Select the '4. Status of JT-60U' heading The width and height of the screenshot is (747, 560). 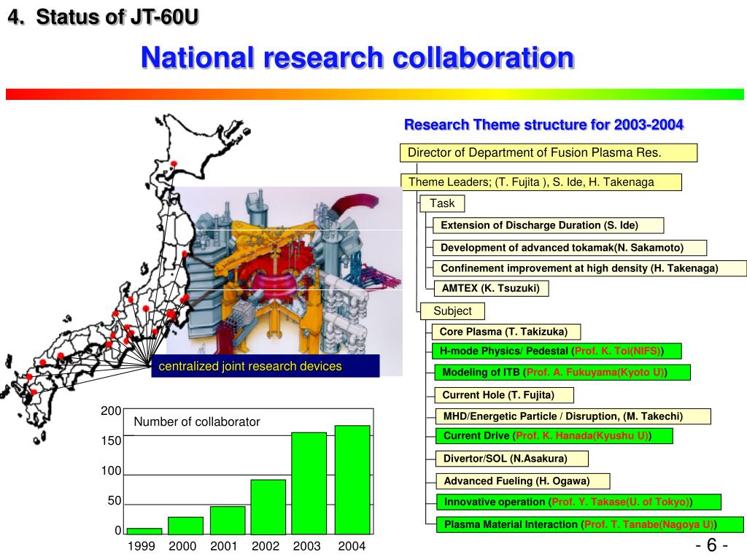point(103,17)
